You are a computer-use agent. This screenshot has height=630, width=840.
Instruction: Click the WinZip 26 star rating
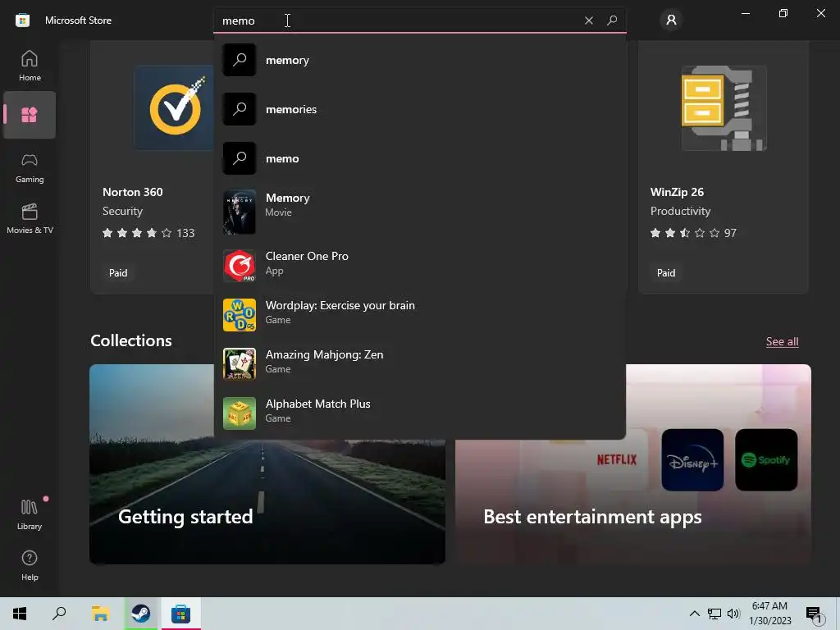tap(685, 233)
